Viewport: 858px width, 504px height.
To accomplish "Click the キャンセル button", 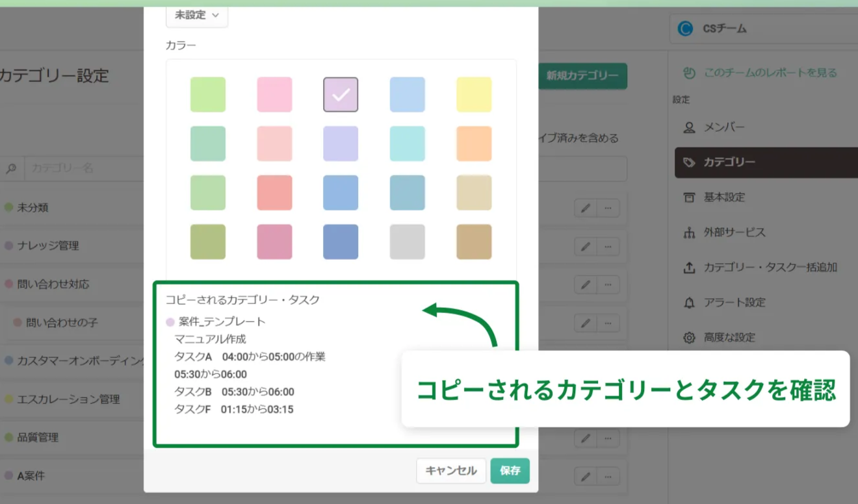I will pos(451,471).
